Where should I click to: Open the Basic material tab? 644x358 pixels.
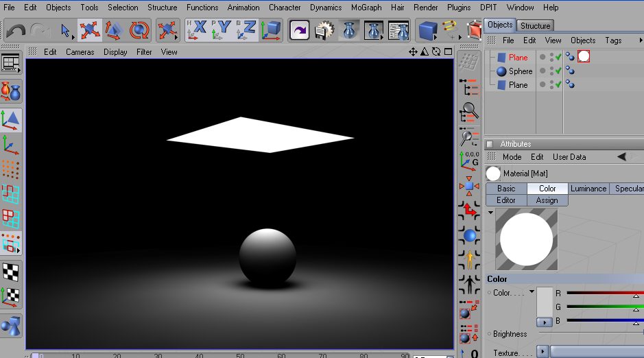pyautogui.click(x=506, y=189)
